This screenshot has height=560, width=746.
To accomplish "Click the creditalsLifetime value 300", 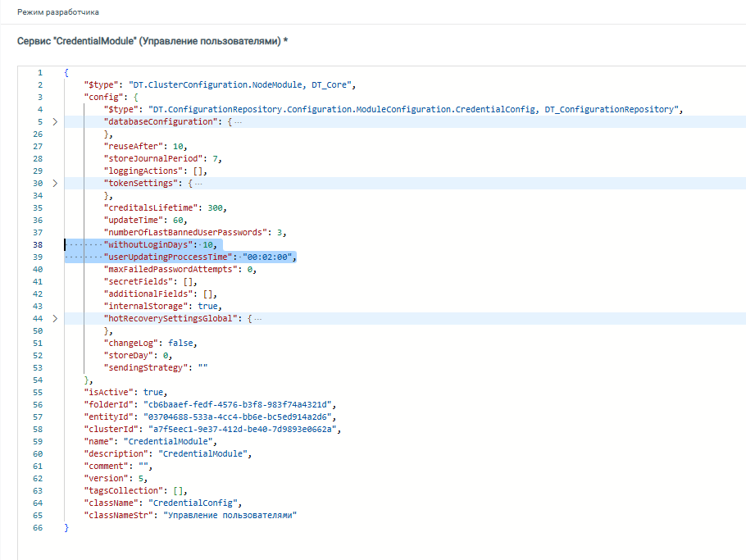I will click(215, 208).
